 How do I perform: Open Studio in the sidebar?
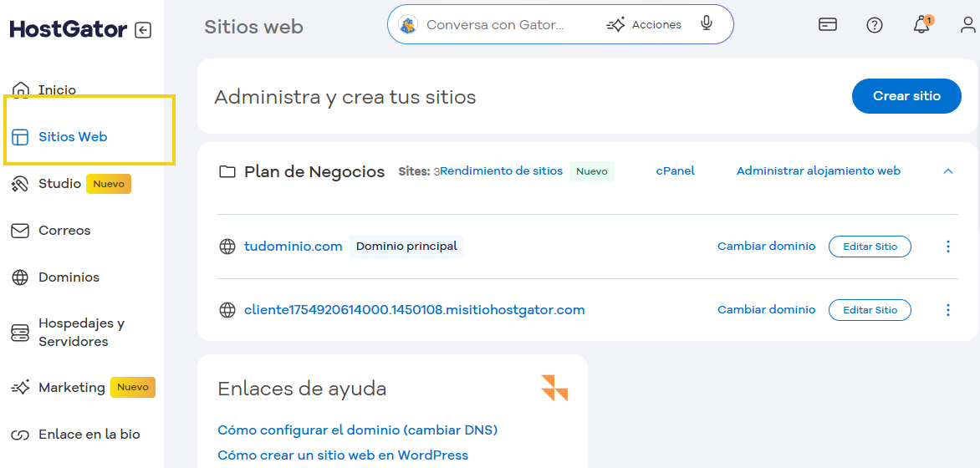tap(59, 184)
